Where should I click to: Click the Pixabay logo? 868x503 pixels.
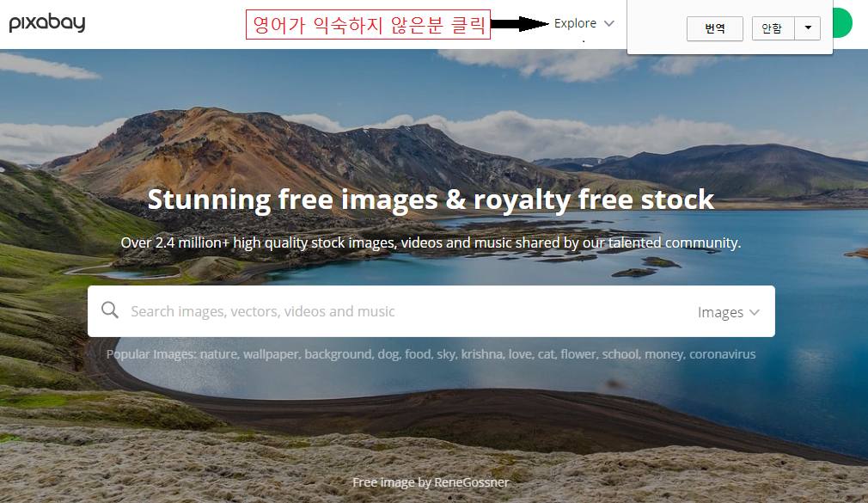pos(47,23)
